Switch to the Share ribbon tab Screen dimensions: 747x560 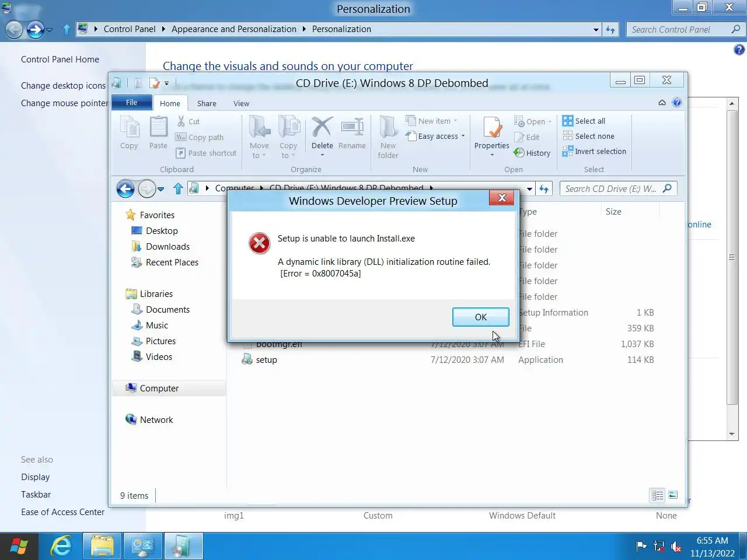click(x=207, y=103)
